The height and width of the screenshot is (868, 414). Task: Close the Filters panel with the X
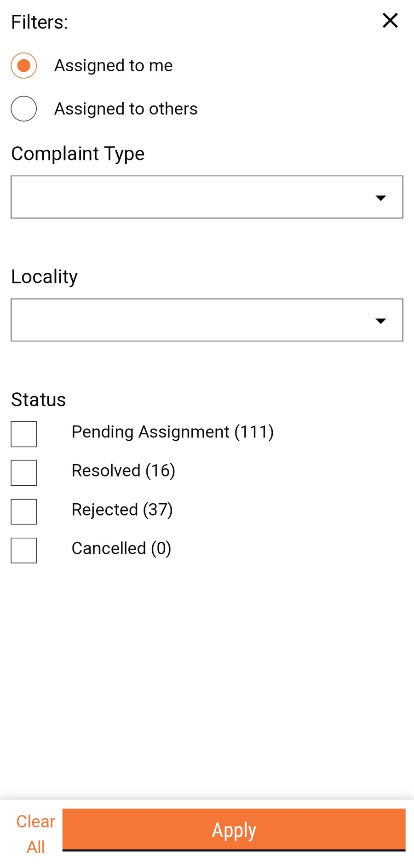(x=390, y=20)
